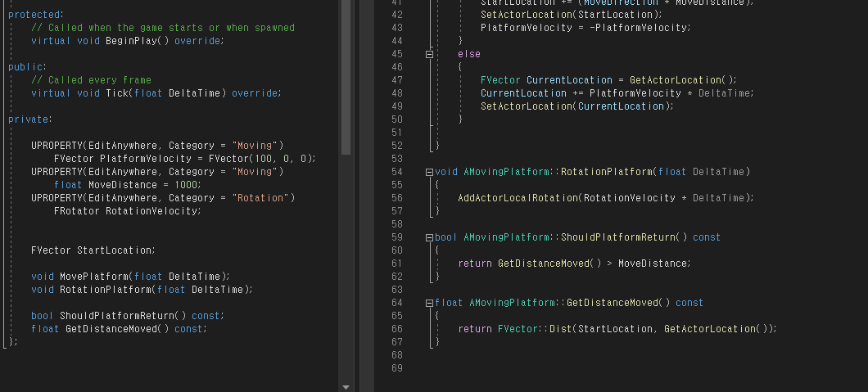The width and height of the screenshot is (868, 392).
Task: Click 'CurrentLocation' at start of line 48
Action: click(x=523, y=93)
